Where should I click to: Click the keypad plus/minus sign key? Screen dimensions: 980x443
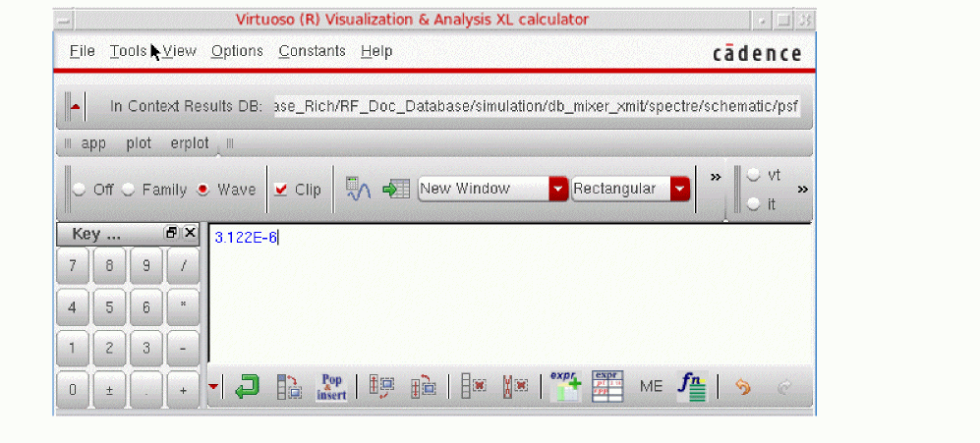click(109, 391)
